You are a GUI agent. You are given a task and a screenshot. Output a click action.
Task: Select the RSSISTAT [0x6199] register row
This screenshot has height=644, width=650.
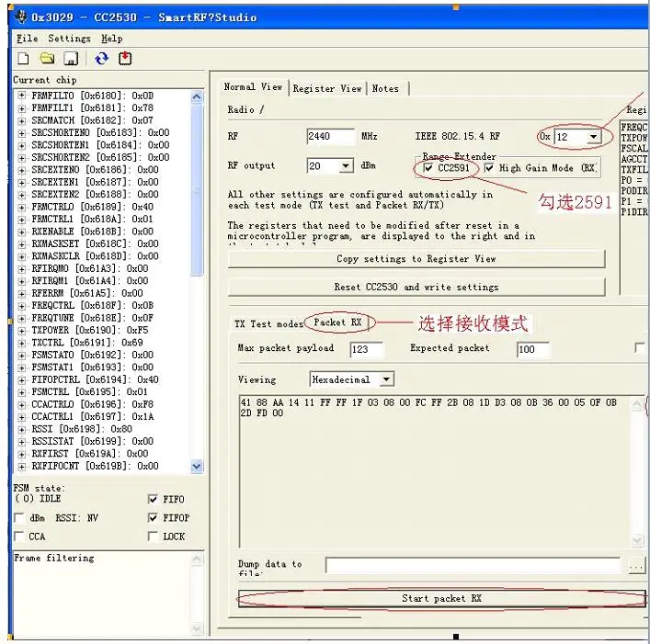pyautogui.click(x=93, y=441)
